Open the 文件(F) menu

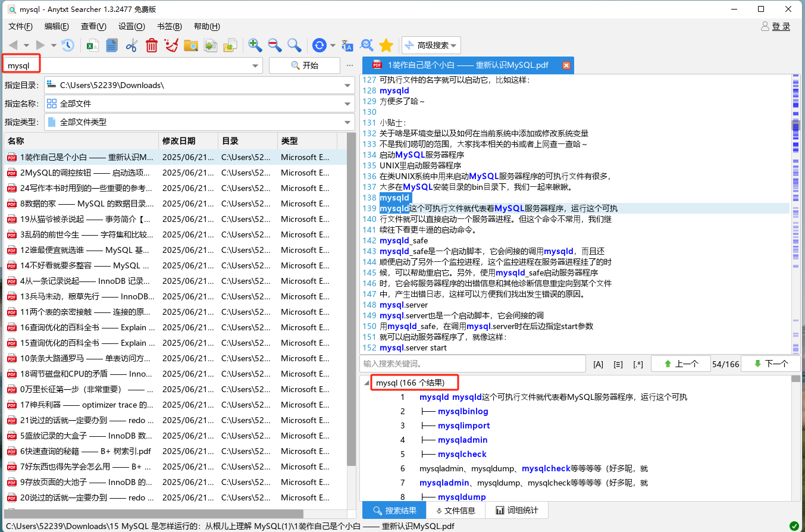[20, 26]
